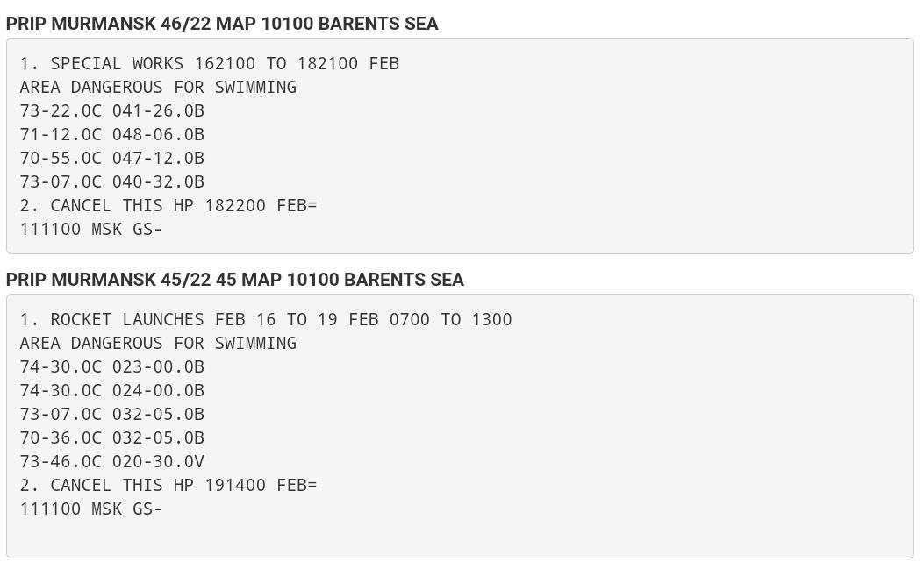
Task: Click "111100 MSK GS-" in the 46/22 notice
Action: point(91,230)
